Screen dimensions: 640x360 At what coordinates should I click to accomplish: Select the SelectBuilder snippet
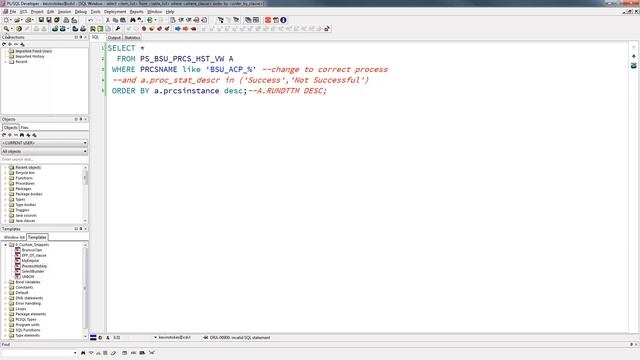point(33,271)
